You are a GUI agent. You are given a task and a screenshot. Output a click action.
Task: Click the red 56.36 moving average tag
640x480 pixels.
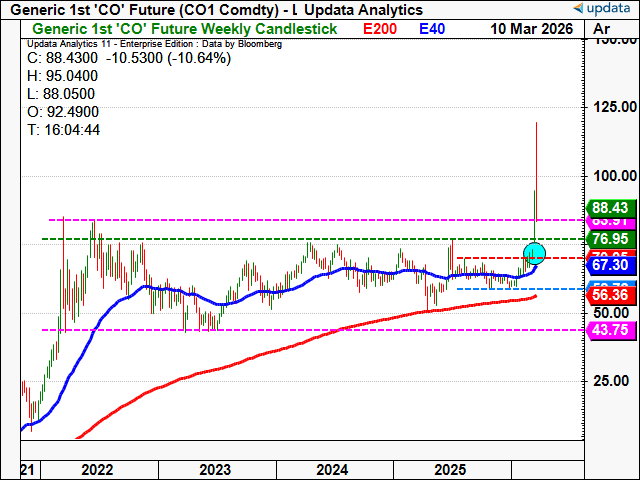click(611, 296)
